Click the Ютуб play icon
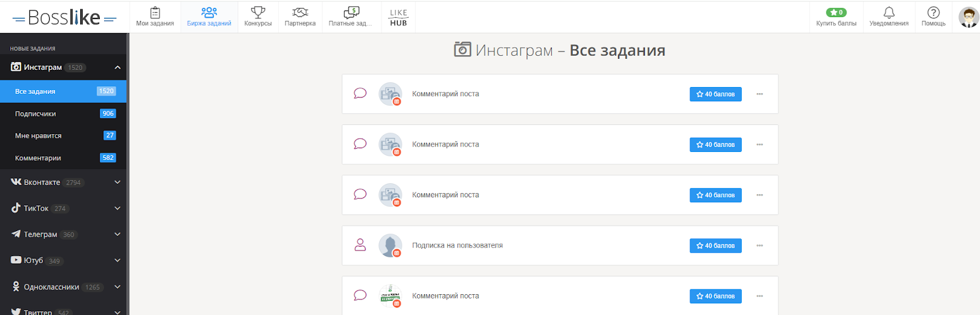Image resolution: width=980 pixels, height=315 pixels. (16, 260)
